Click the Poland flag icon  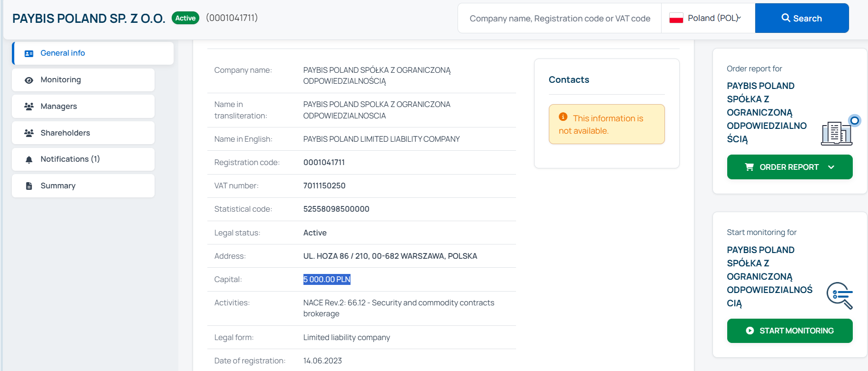pyautogui.click(x=676, y=18)
